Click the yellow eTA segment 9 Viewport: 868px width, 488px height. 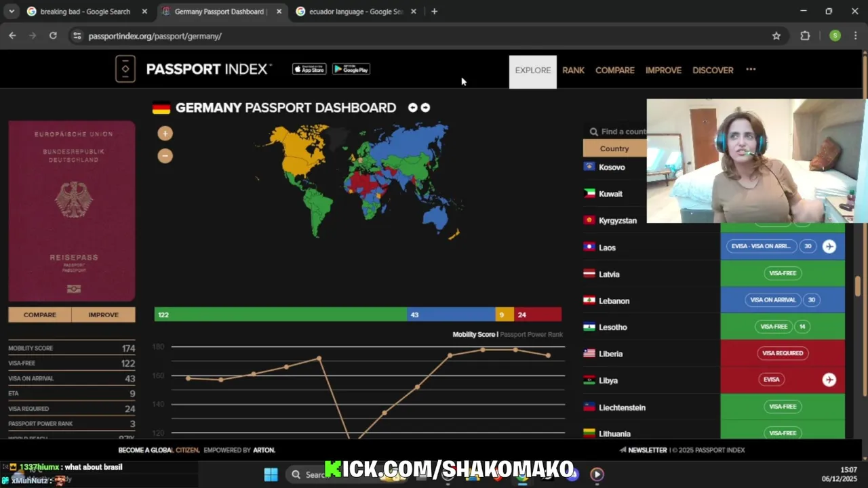tap(505, 314)
